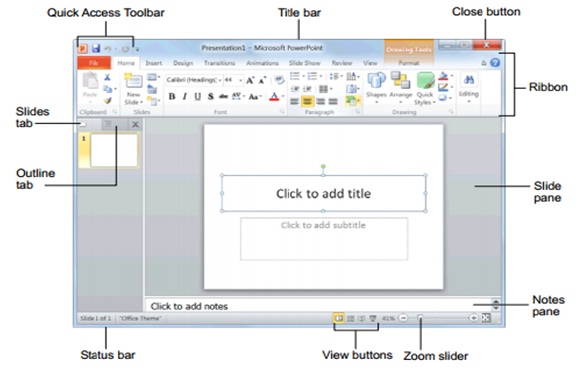
Task: Open the Drawing Tools Format tab
Action: tap(409, 63)
